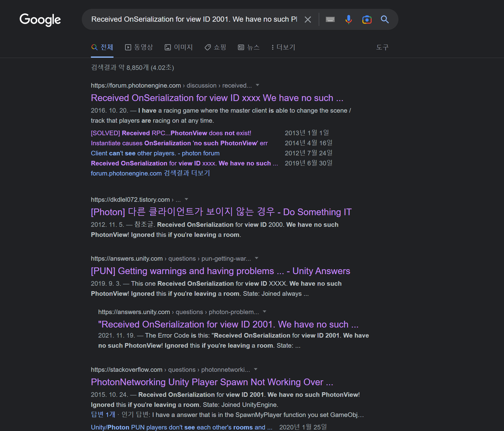Expand options arrow next to forum.photonengine.com URL
The image size is (504, 431).
[257, 85]
